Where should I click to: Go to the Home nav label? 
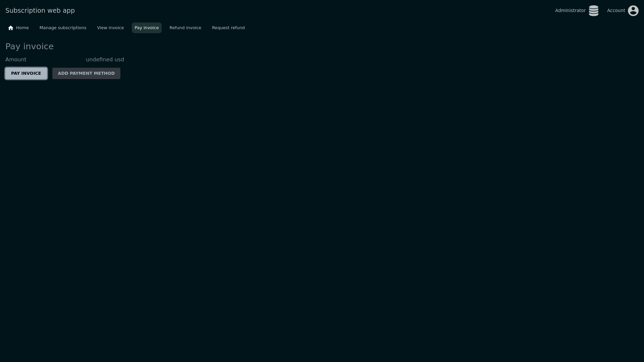(22, 28)
